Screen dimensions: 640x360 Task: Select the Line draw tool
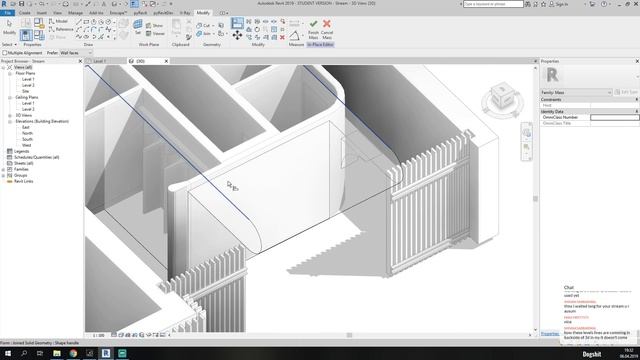(x=79, y=22)
